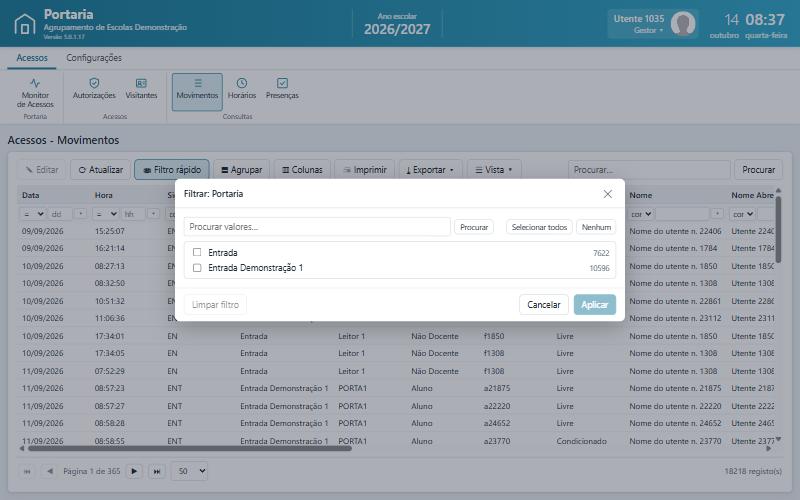Viewport: 800px width, 500px height.
Task: Switch to the Acessos tab
Action: pyautogui.click(x=32, y=58)
